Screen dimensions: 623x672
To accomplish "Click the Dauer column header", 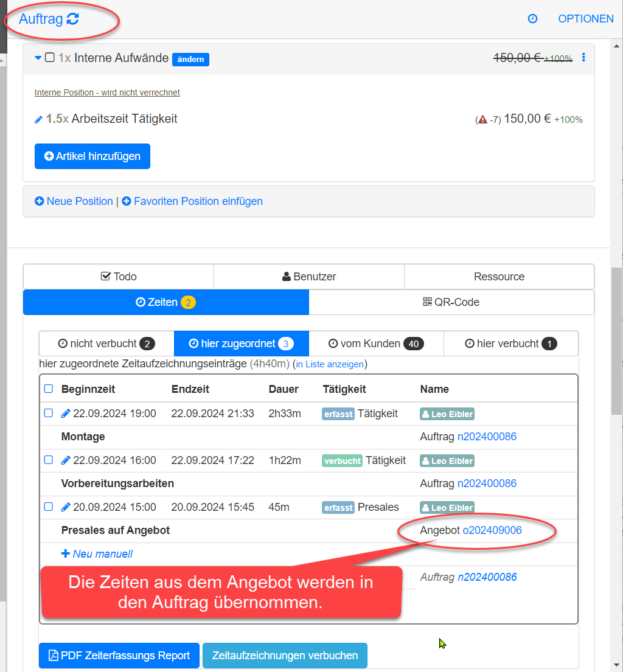I will pos(284,389).
